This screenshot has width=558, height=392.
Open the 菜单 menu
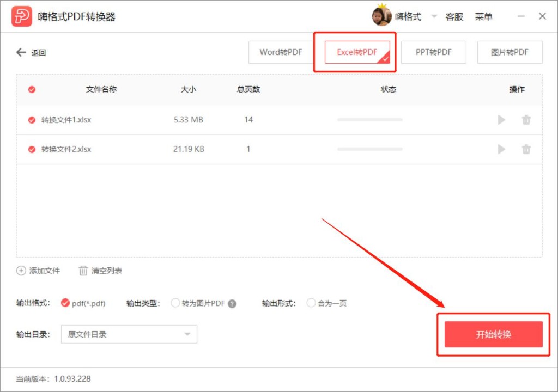click(x=483, y=17)
